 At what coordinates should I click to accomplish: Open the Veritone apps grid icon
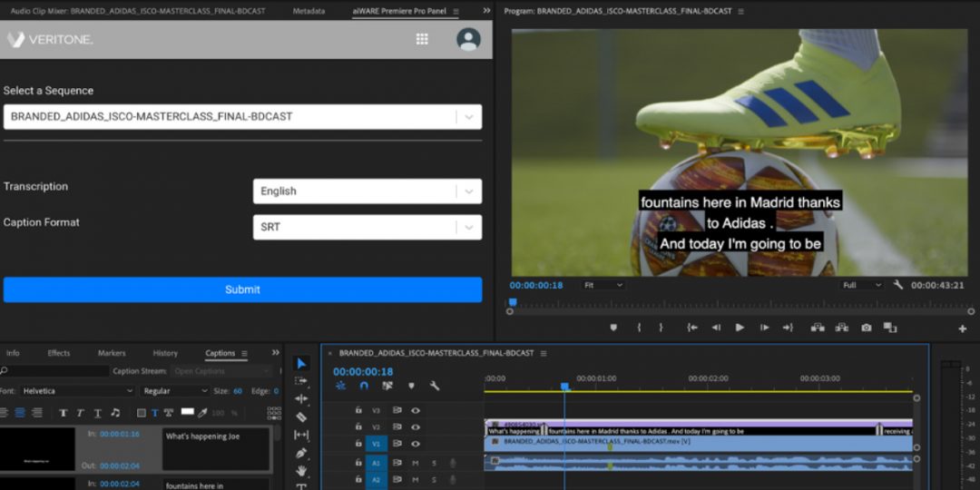[422, 39]
